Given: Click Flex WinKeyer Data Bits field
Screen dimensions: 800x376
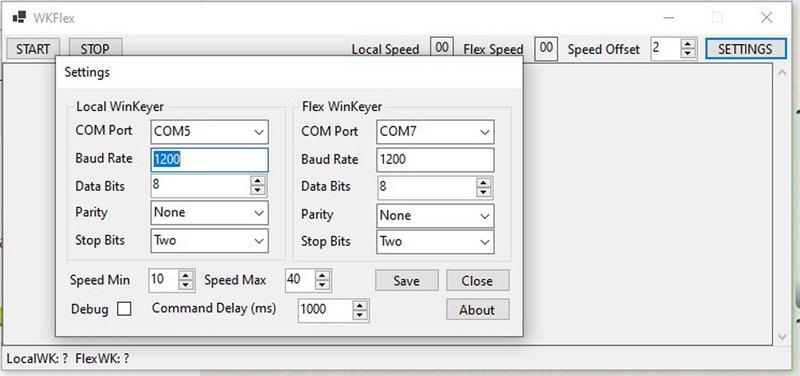Looking at the screenshot, I should pyautogui.click(x=426, y=187).
